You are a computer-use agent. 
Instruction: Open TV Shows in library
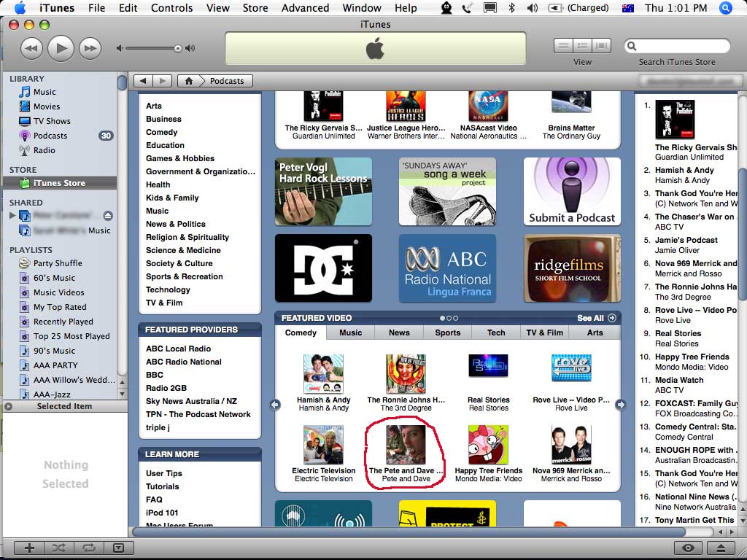52,121
